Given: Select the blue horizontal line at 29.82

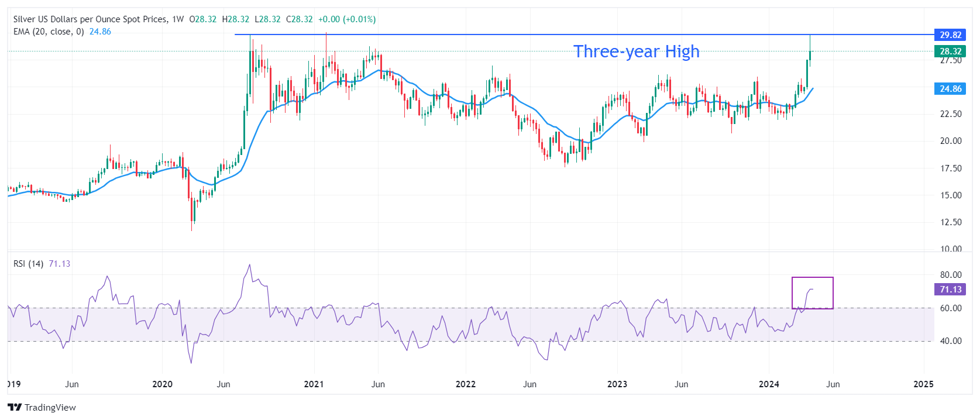Looking at the screenshot, I should point(468,35).
